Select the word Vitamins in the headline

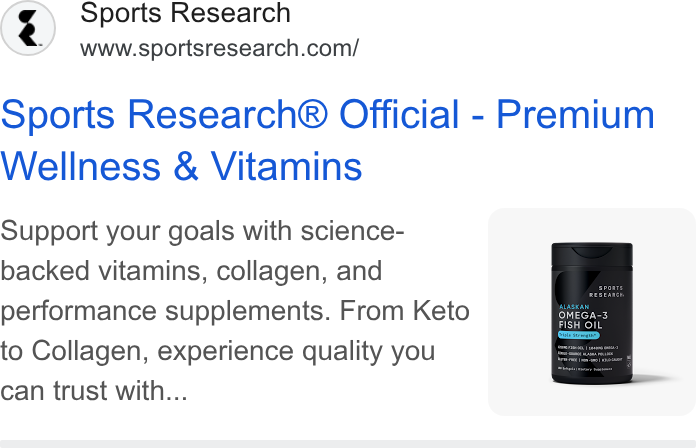286,167
